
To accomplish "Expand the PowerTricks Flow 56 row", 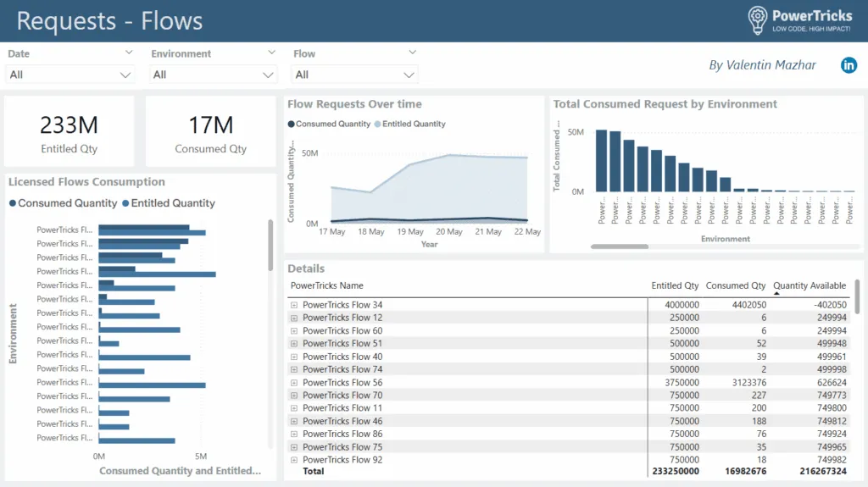I will point(294,383).
